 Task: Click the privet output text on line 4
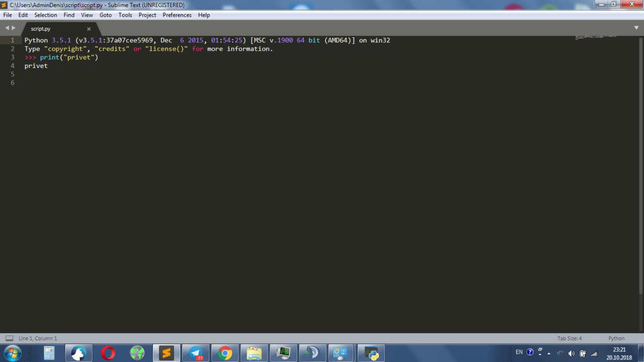36,66
